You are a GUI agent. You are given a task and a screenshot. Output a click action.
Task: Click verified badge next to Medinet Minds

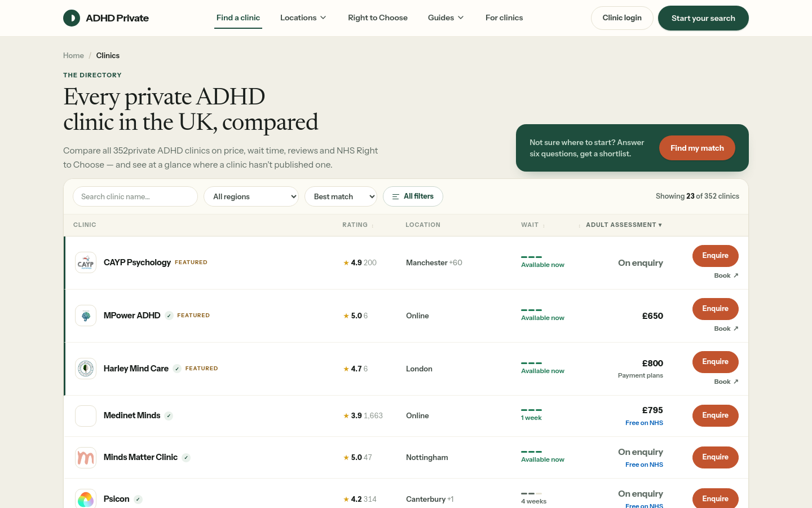click(169, 416)
